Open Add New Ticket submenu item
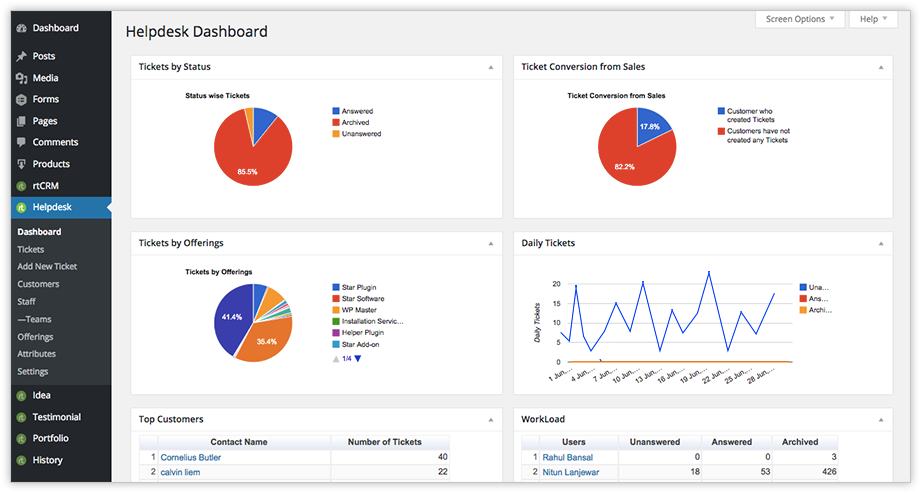920x493 pixels. coord(47,267)
